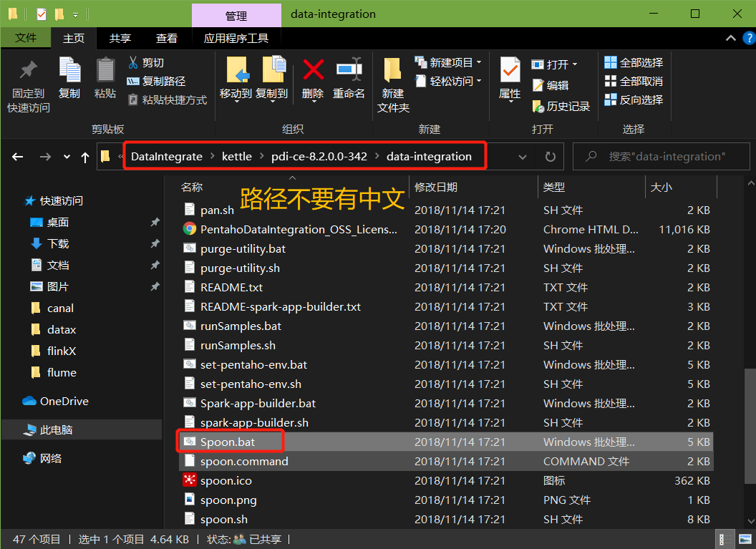Click the Manage (管理) contextual tab
The height and width of the screenshot is (549, 756).
pyautogui.click(x=236, y=16)
